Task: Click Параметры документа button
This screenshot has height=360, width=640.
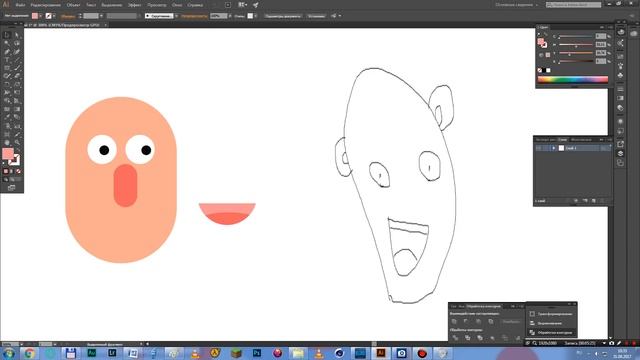Action: 283,16
